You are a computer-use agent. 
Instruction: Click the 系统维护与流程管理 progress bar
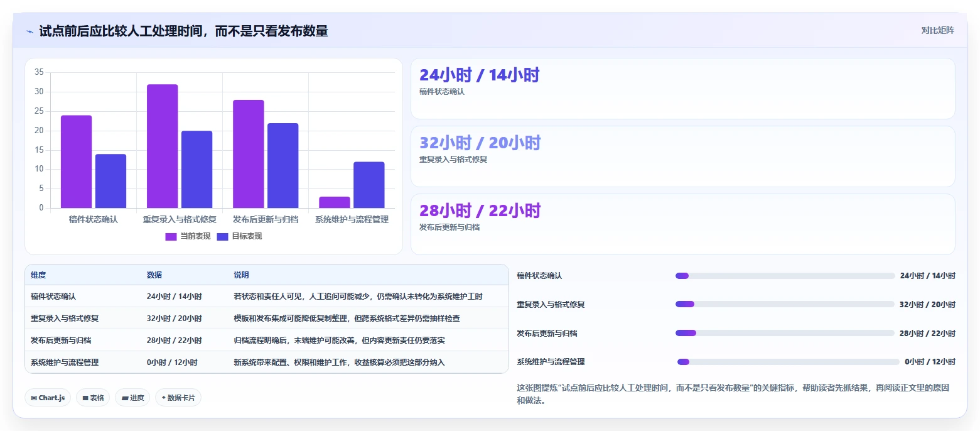[x=789, y=362]
